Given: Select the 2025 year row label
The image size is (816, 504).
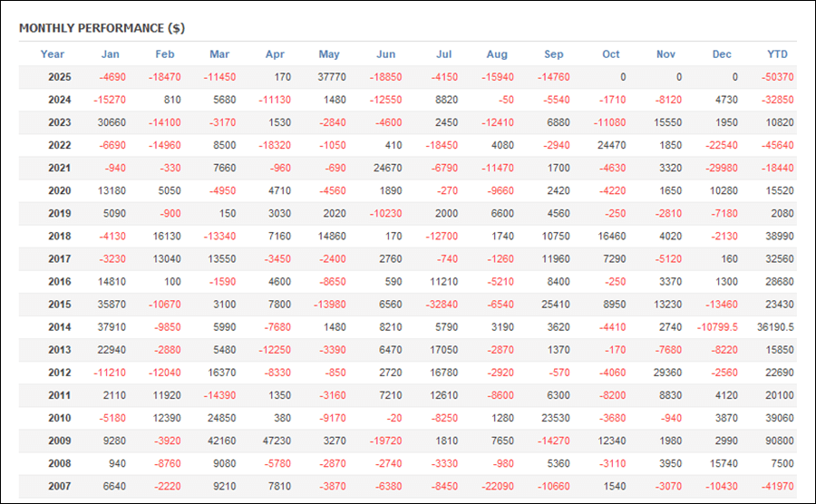Looking at the screenshot, I should pyautogui.click(x=59, y=77).
